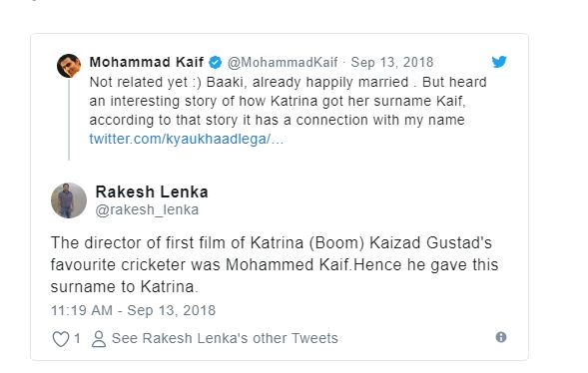Screen dimensions: 588x373
Task: Click the Sep 13, 2018 date beside @MohammadKaif
Action: (x=392, y=62)
